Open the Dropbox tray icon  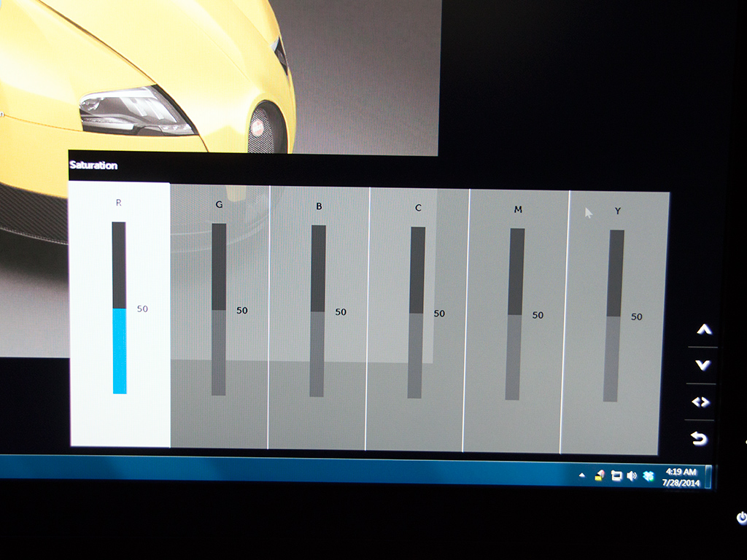(648, 475)
